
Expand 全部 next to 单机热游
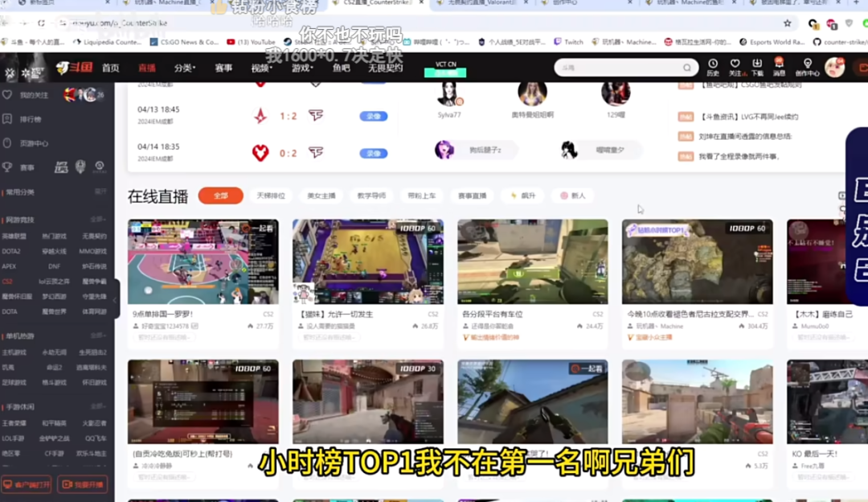(98, 335)
